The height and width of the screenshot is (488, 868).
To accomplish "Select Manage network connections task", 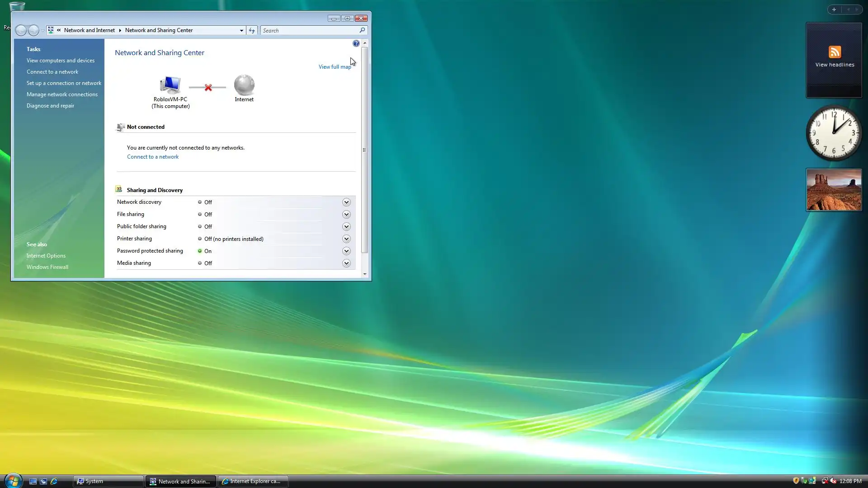I will tap(62, 94).
